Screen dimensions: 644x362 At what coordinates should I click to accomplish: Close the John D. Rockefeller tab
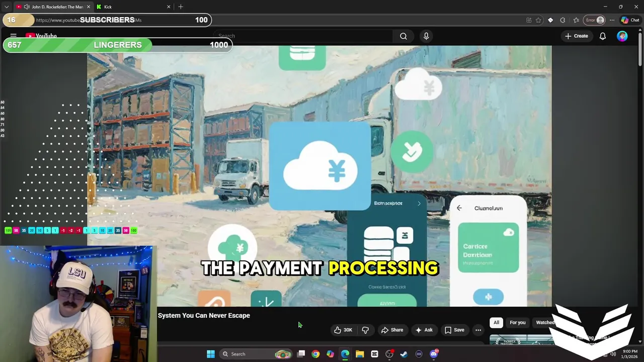click(89, 7)
